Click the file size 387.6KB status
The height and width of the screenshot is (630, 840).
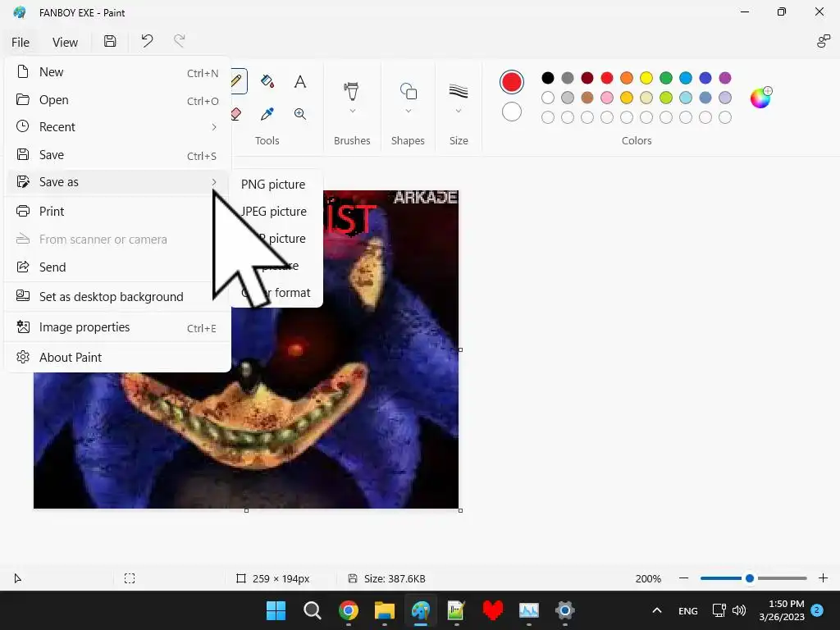(x=395, y=578)
